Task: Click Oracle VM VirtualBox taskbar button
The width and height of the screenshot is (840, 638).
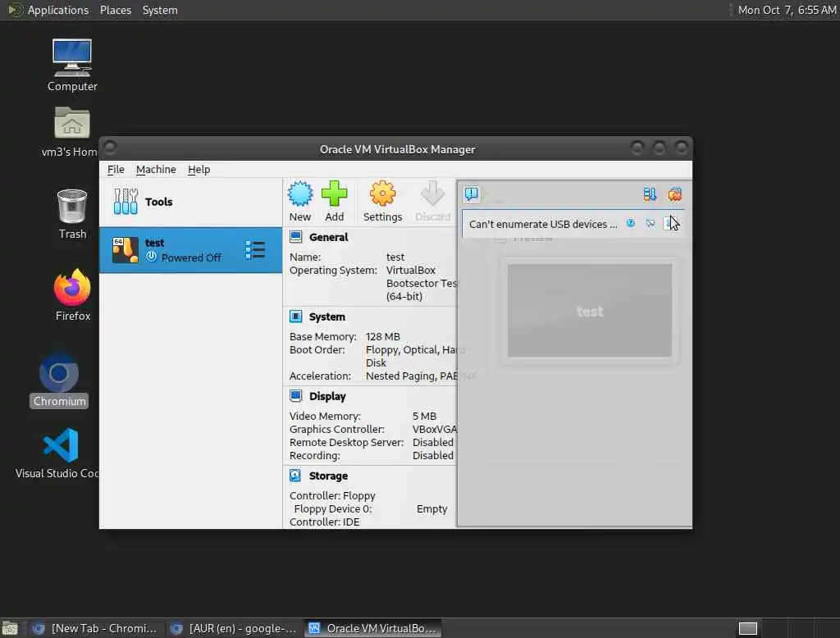Action: click(373, 628)
